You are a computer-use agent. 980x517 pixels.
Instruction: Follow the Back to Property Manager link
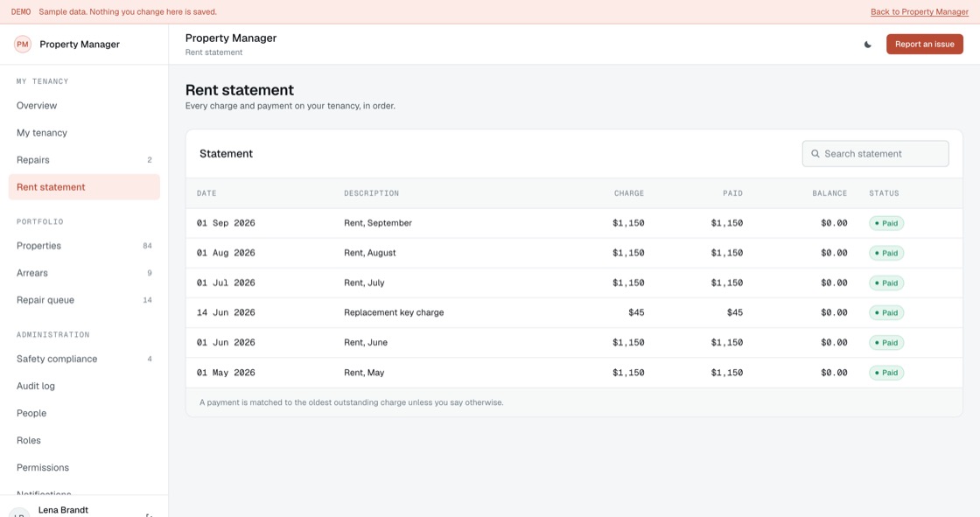click(920, 12)
